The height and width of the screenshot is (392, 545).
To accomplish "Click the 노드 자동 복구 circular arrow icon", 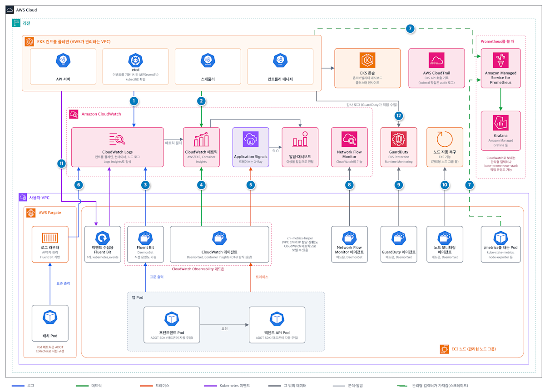I will [445, 139].
